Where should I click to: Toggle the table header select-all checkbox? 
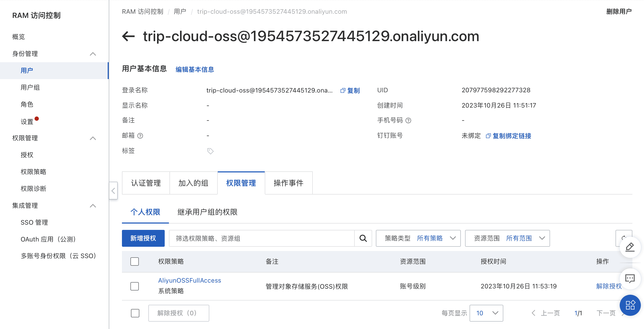pos(135,262)
